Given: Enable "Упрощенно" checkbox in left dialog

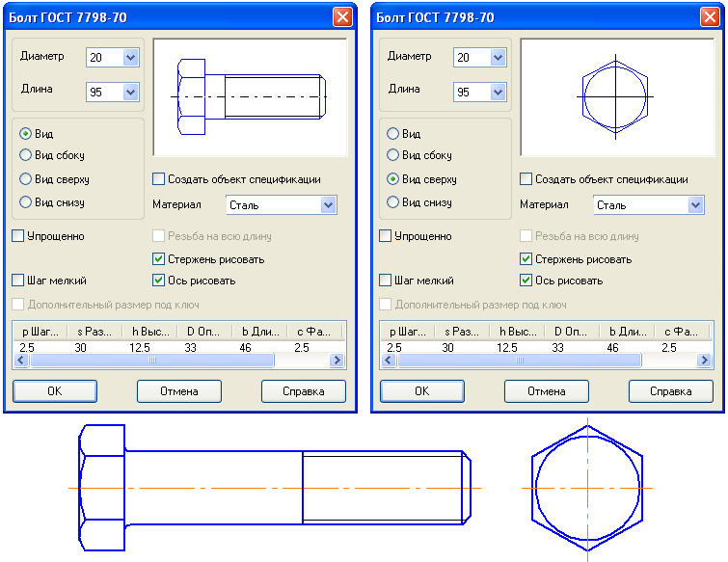Looking at the screenshot, I should [x=17, y=236].
